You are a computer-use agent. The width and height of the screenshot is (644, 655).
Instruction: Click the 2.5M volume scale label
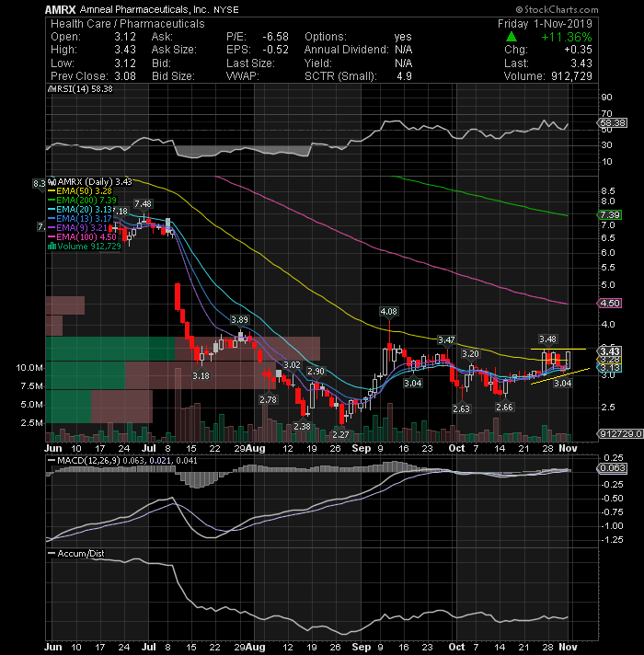pos(32,423)
